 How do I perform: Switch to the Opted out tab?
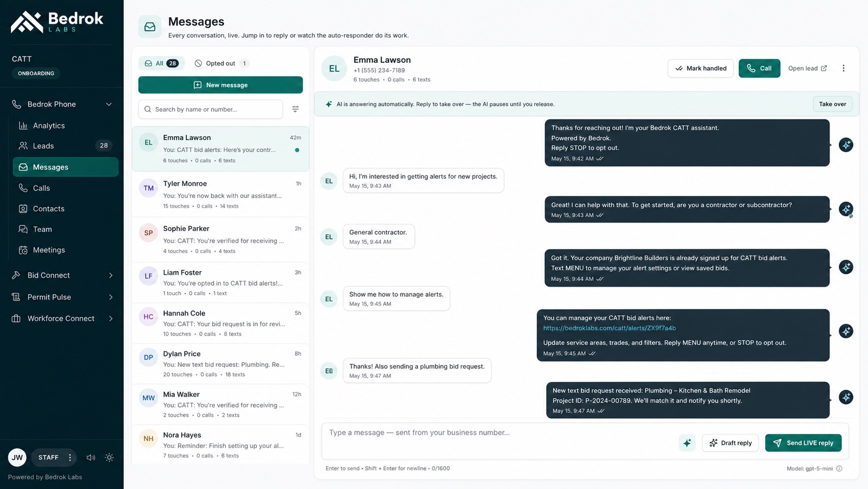pyautogui.click(x=222, y=63)
